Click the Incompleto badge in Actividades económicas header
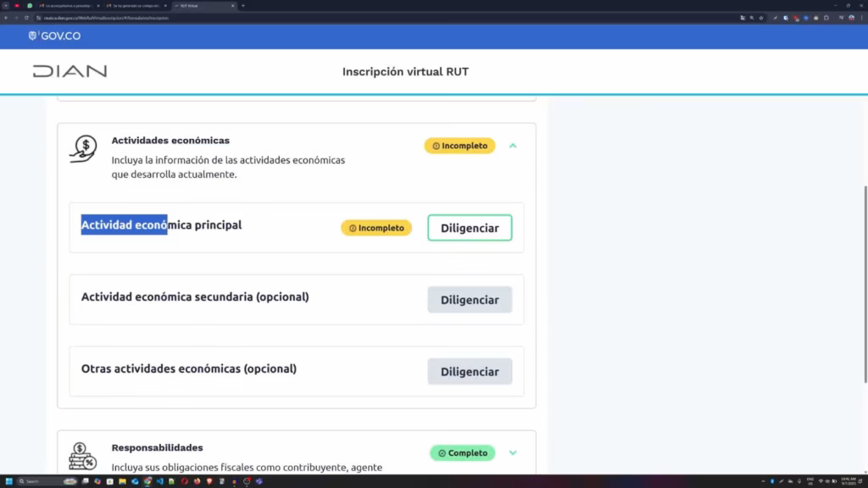The height and width of the screenshot is (488, 868). click(459, 146)
